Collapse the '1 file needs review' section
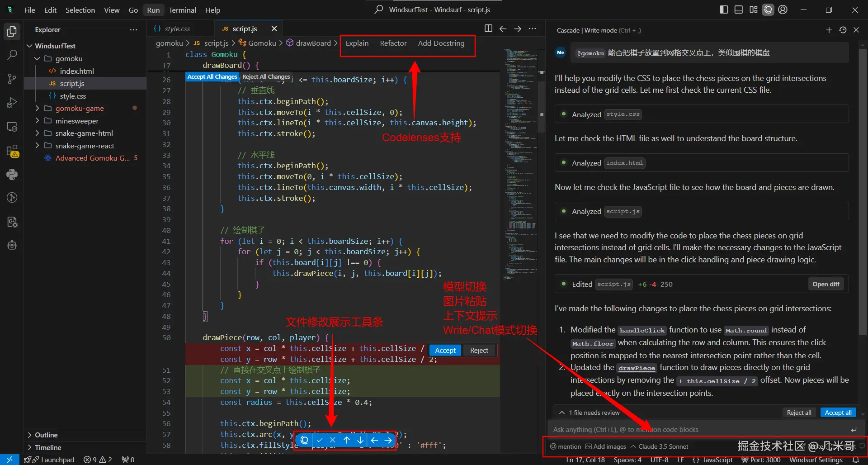 (562, 413)
